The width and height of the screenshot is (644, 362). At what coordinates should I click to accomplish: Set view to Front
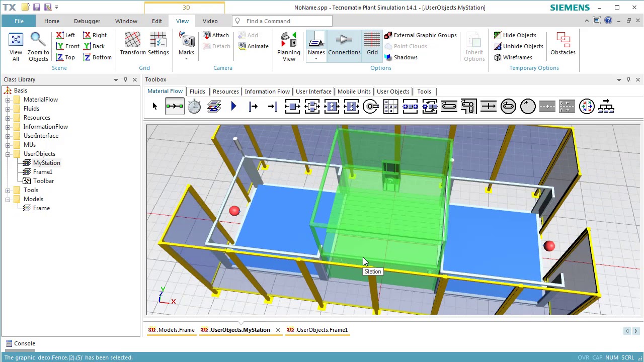pos(67,46)
